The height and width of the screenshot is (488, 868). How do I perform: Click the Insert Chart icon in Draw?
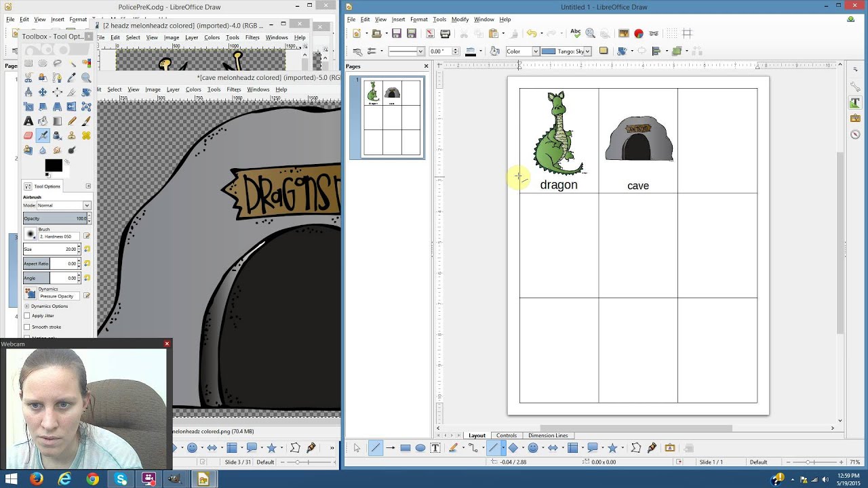[639, 33]
